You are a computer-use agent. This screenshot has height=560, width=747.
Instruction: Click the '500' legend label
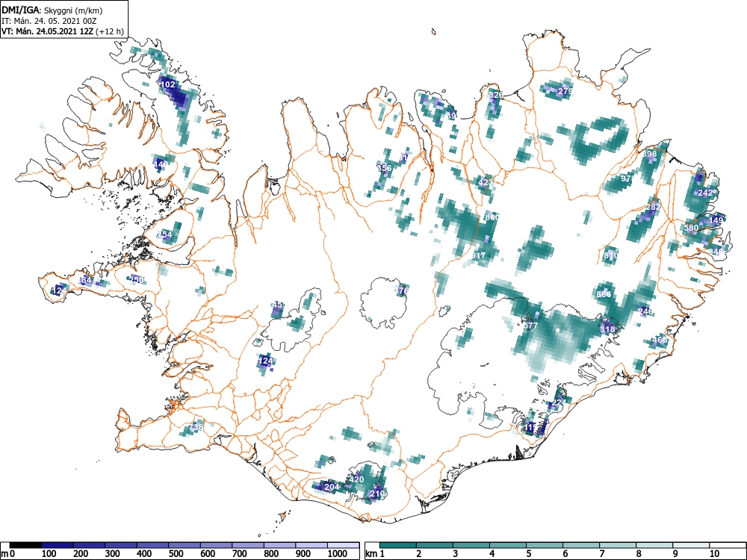pos(176,554)
